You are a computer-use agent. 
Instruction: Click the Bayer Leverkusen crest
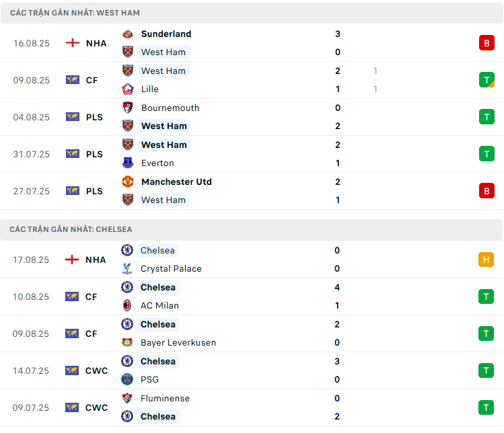click(127, 342)
